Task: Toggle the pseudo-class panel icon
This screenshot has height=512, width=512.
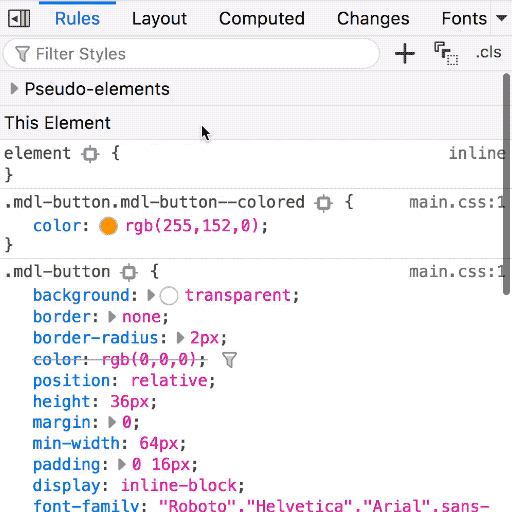Action: coord(446,53)
